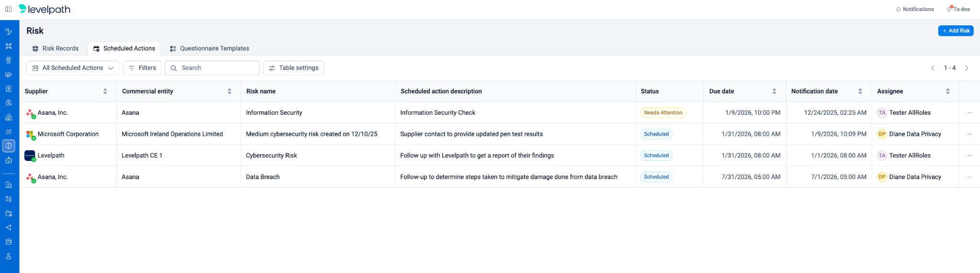Click the Add Risk button
980x273 pixels.
coord(956,31)
